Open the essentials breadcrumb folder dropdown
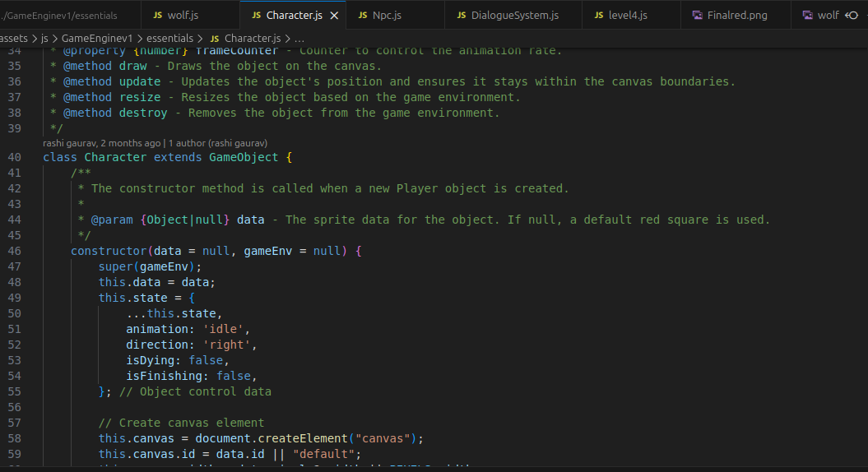Image resolution: width=868 pixels, height=472 pixels. [169, 38]
